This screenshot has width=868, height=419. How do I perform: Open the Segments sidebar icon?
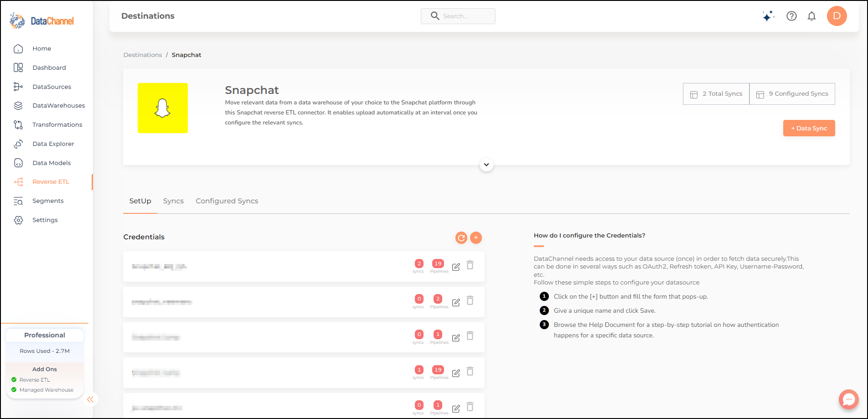click(18, 201)
